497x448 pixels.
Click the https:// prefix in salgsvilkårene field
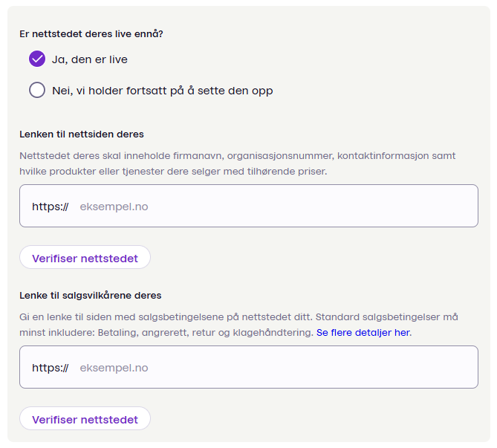click(x=50, y=368)
